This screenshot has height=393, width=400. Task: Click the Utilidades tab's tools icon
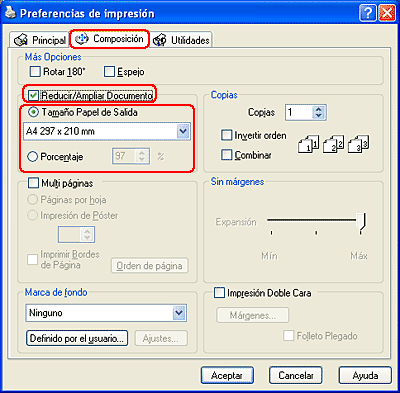(160, 40)
